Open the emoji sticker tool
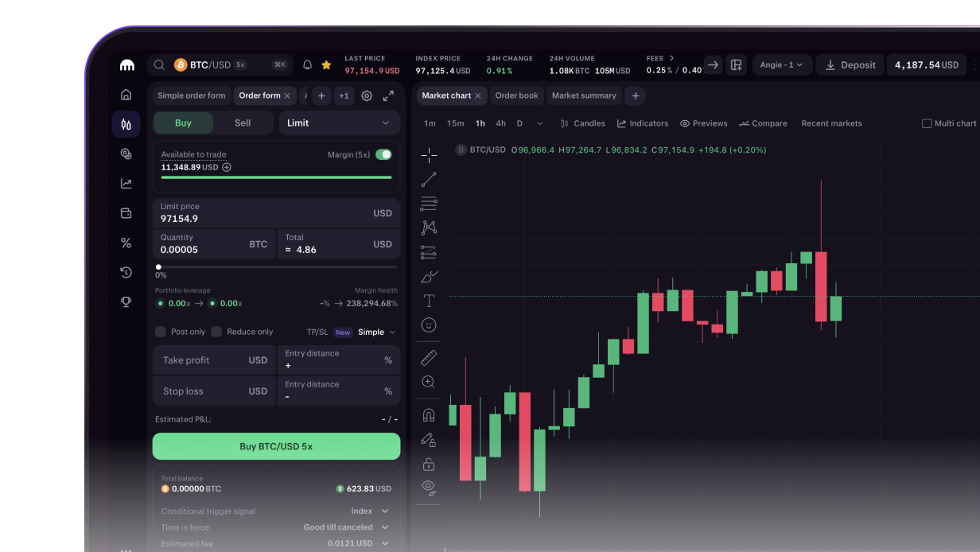Viewport: 980px width, 552px height. click(429, 325)
